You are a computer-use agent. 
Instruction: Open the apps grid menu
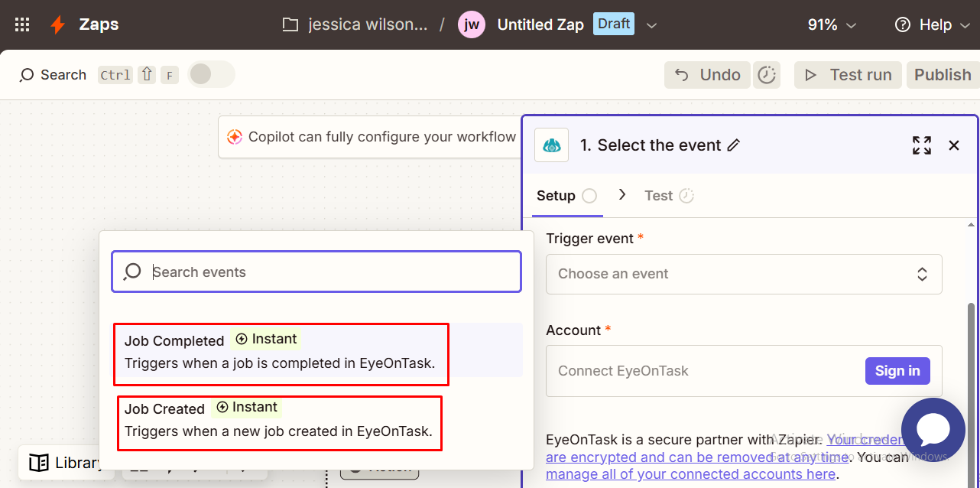tap(22, 24)
